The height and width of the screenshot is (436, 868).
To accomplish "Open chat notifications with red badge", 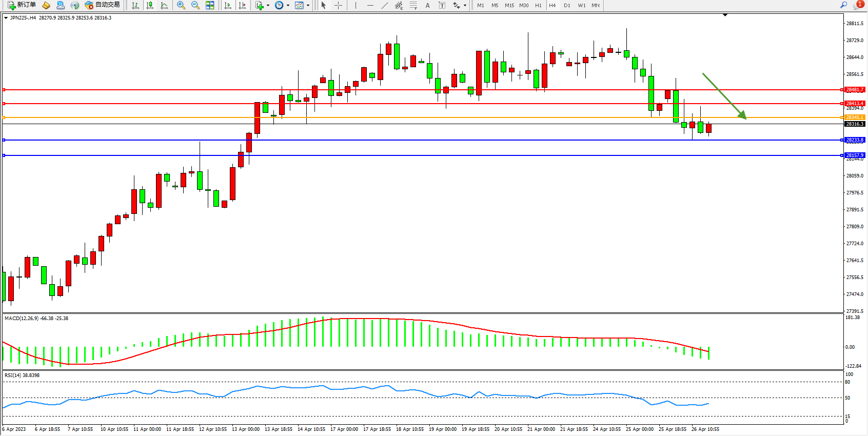I will (x=857, y=5).
